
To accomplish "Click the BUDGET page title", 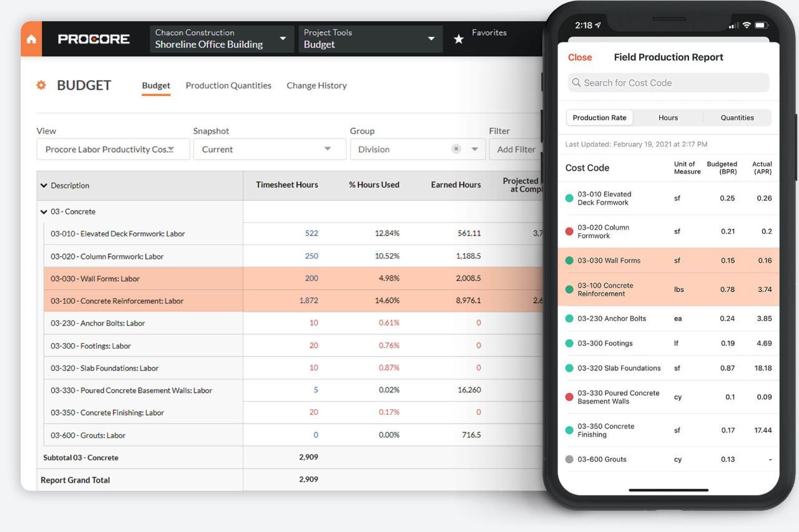I will (x=84, y=85).
